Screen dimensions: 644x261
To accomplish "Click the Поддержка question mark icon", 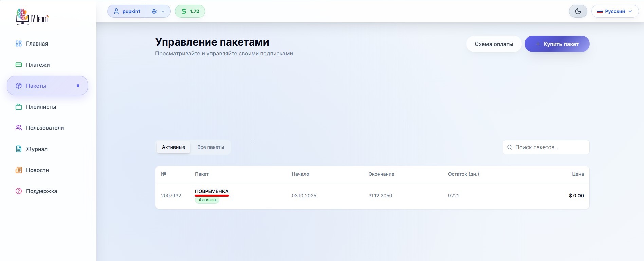I will point(19,191).
